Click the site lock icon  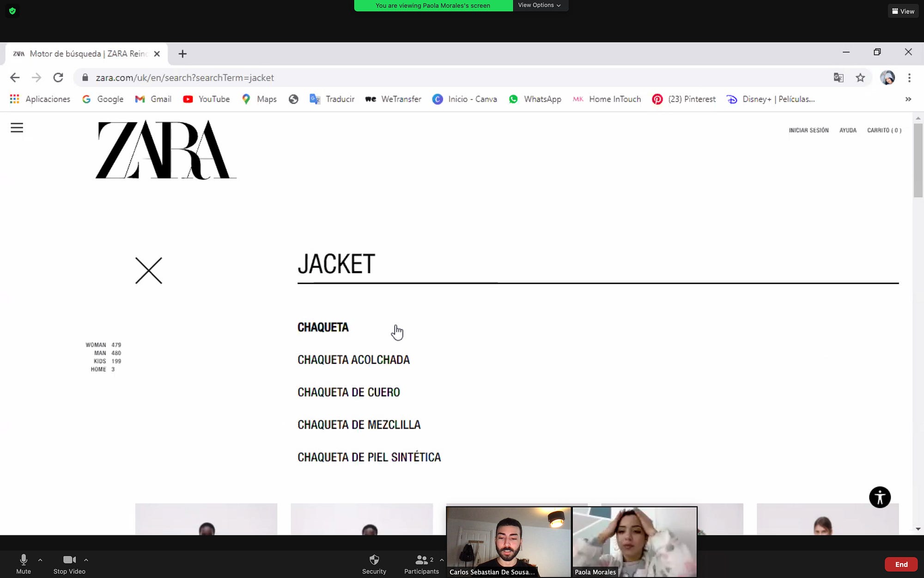tap(85, 78)
